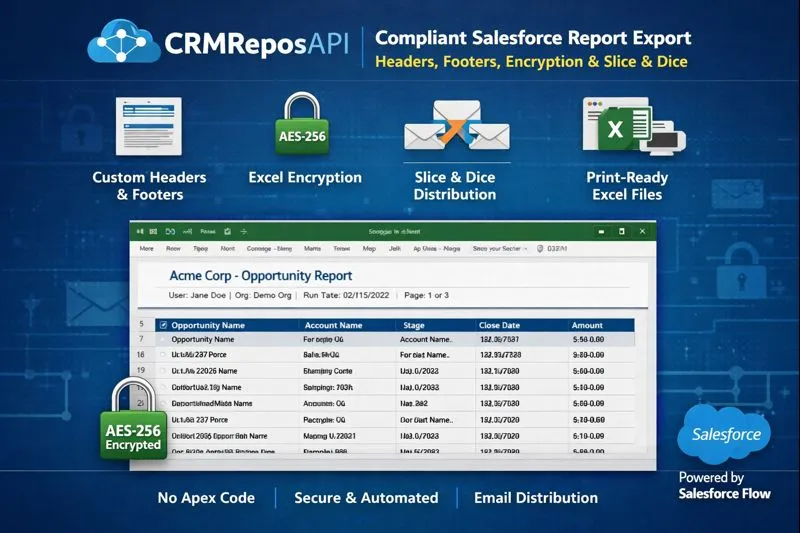Click the Print-Ready Excel files icon
This screenshot has width=800, height=533.
coord(634,125)
